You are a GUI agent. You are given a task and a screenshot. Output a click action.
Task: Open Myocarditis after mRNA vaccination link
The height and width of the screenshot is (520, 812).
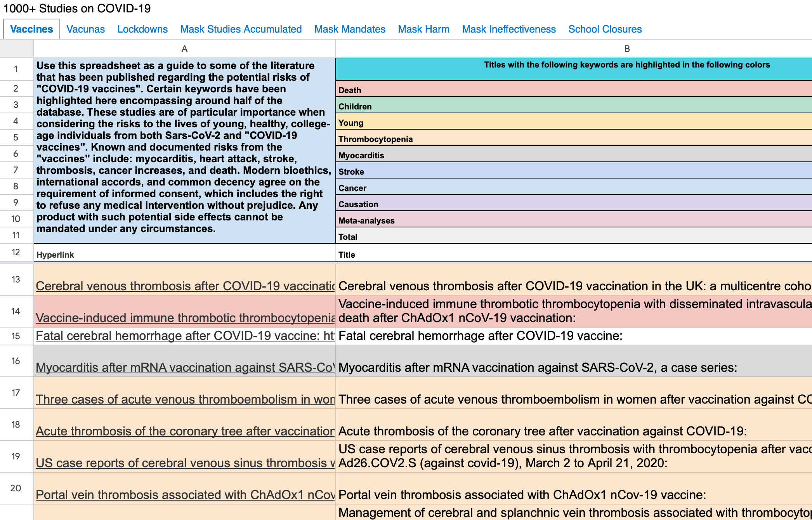[185, 367]
